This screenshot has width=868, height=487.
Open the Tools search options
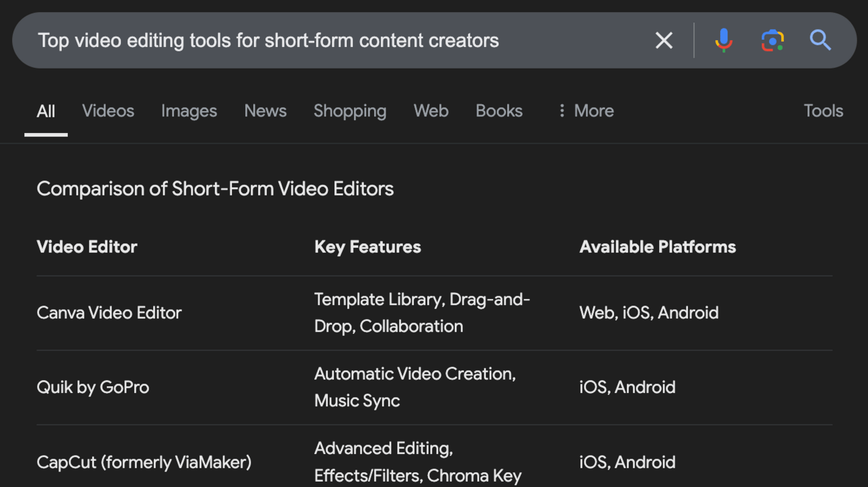(x=823, y=111)
